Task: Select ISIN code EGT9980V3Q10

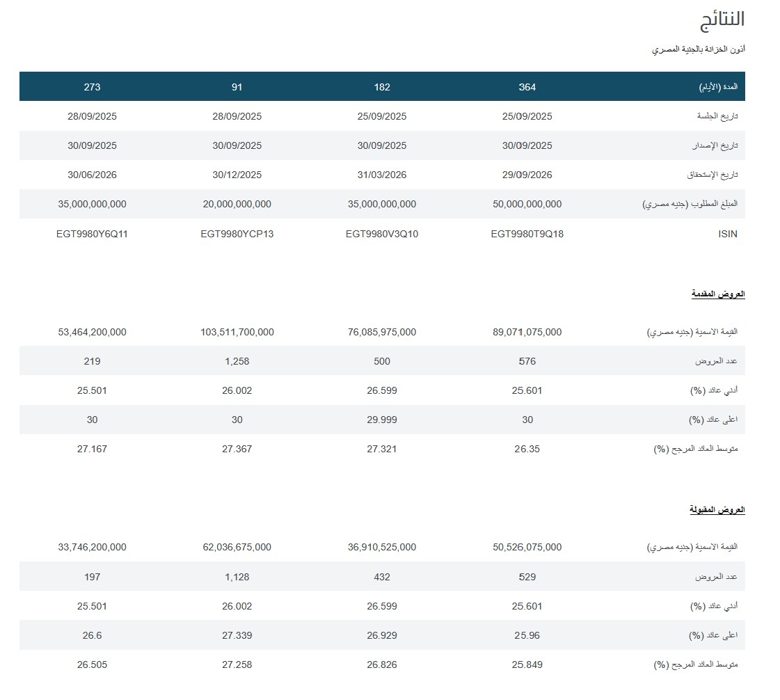Action: (x=381, y=234)
